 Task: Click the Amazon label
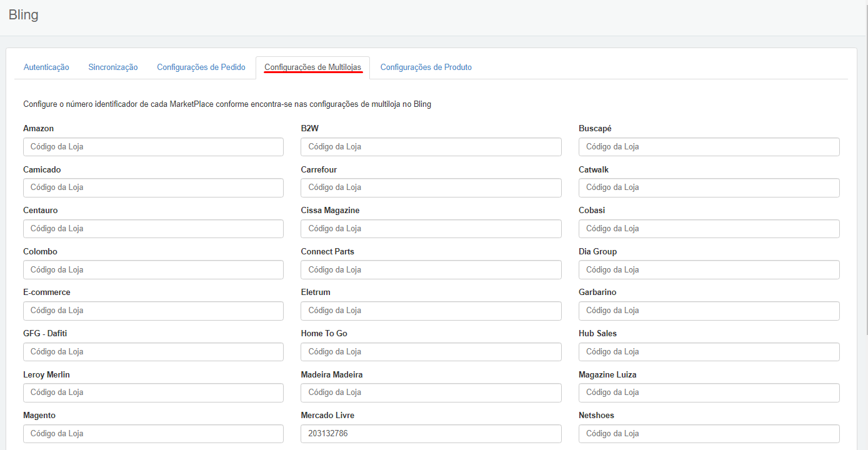click(39, 128)
